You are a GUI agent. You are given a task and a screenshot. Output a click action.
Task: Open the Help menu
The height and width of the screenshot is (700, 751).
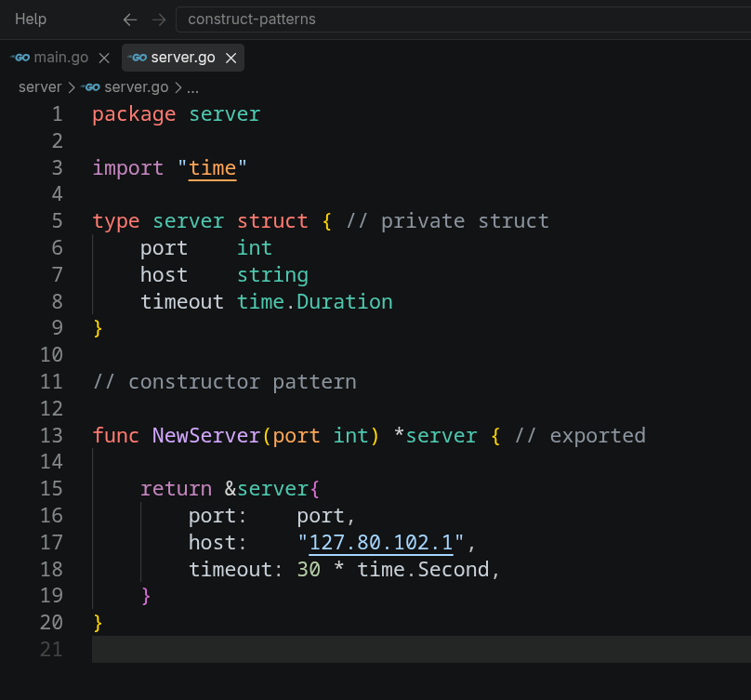(31, 20)
